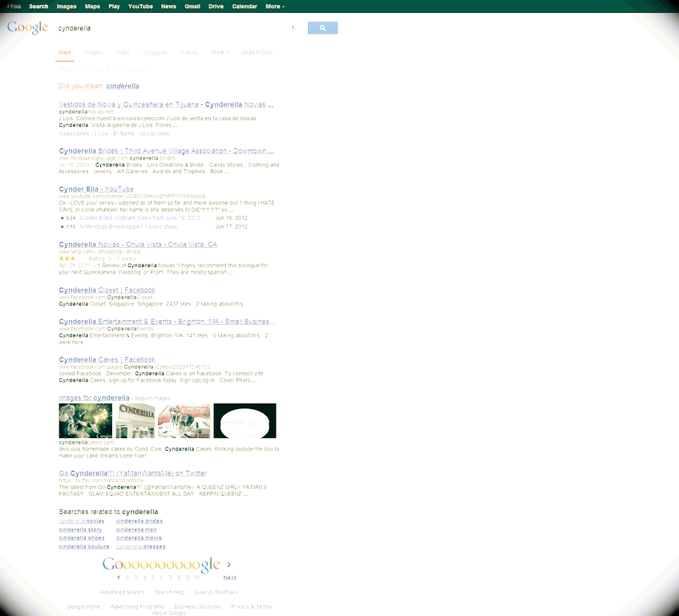Open the Google Home footer link
Viewport: 679px width, 616px height.
(83, 607)
